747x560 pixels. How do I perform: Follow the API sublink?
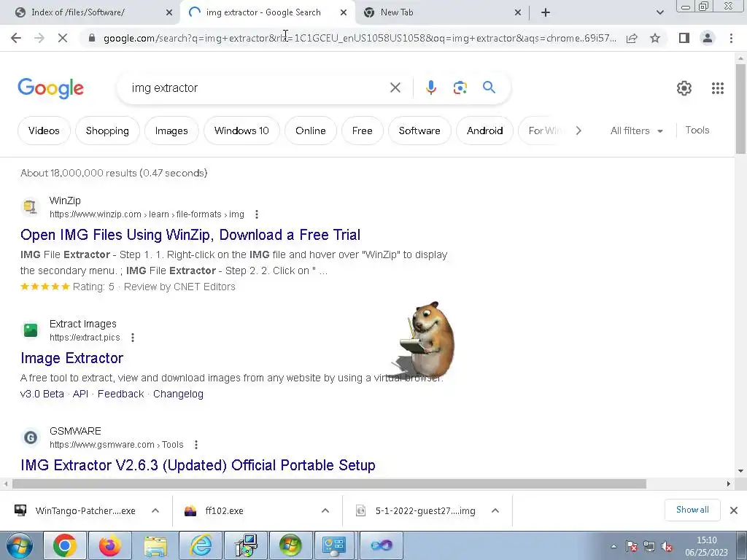point(80,394)
